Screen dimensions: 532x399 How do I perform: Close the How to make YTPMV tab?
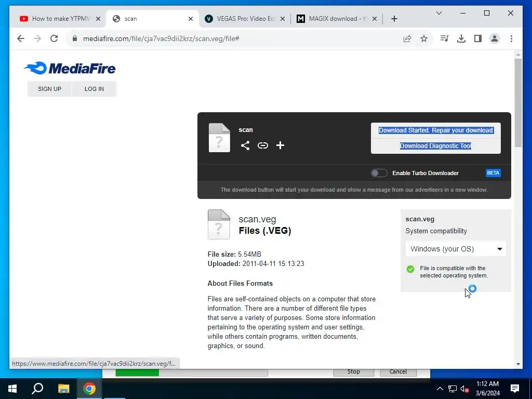[98, 19]
